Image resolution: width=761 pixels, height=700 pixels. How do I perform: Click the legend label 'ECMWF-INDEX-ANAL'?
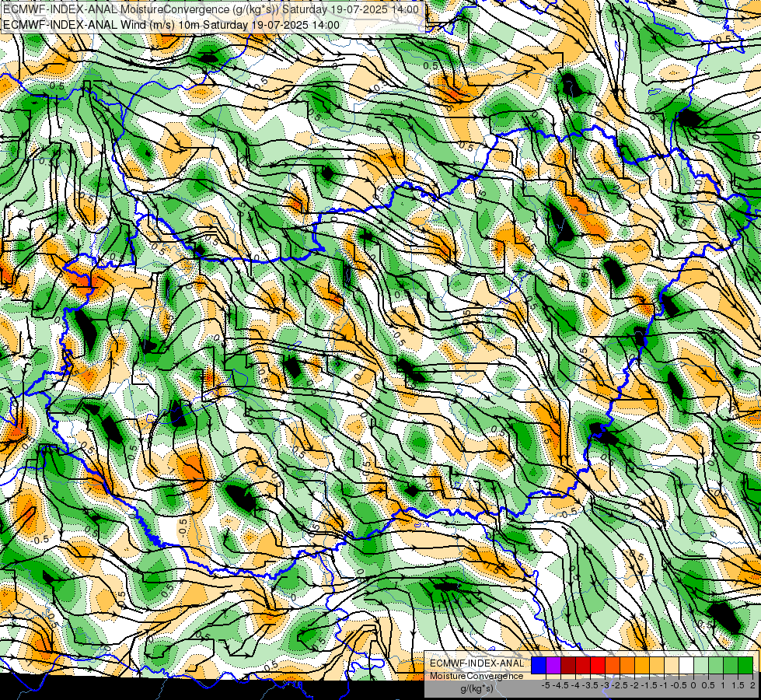[x=476, y=663]
